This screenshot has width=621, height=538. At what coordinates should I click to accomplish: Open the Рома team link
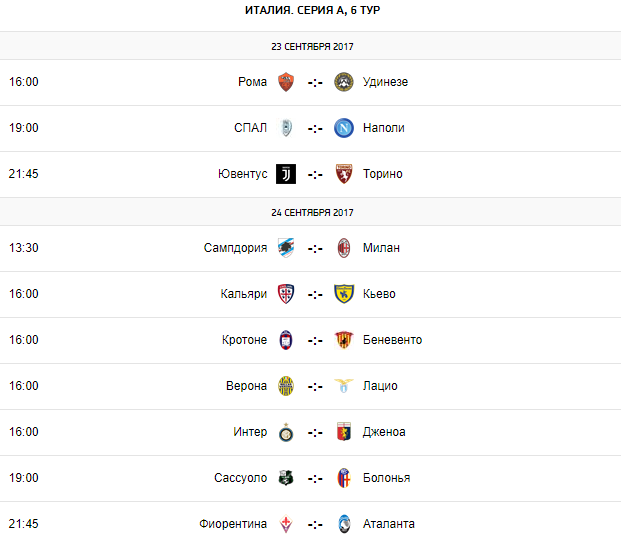point(252,82)
